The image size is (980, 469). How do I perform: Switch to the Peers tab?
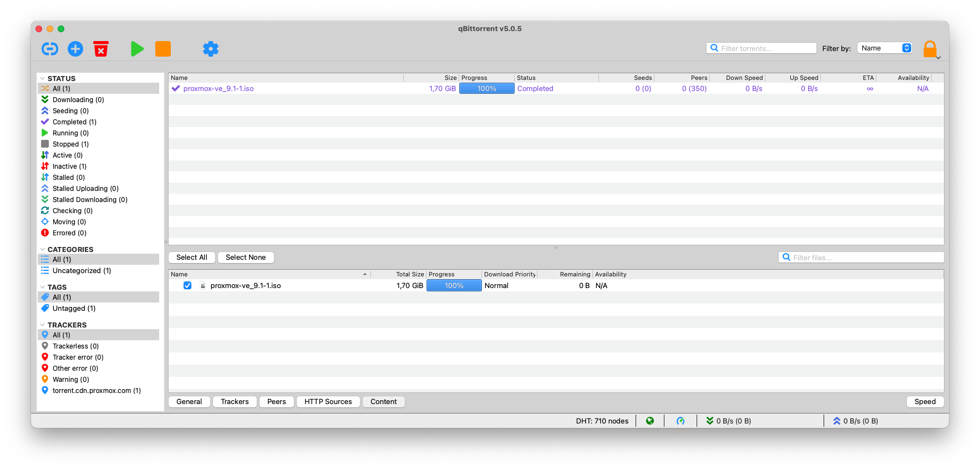tap(277, 402)
